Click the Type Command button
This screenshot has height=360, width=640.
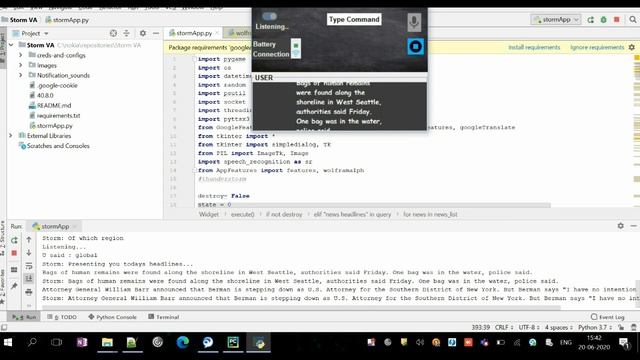coord(354,19)
